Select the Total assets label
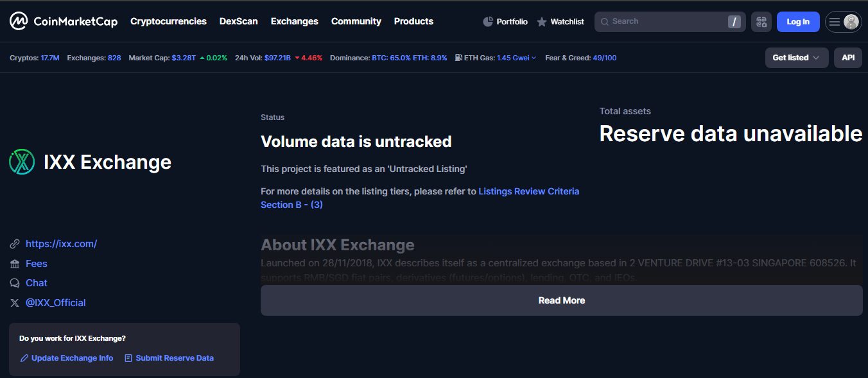This screenshot has height=378, width=868. (x=625, y=111)
